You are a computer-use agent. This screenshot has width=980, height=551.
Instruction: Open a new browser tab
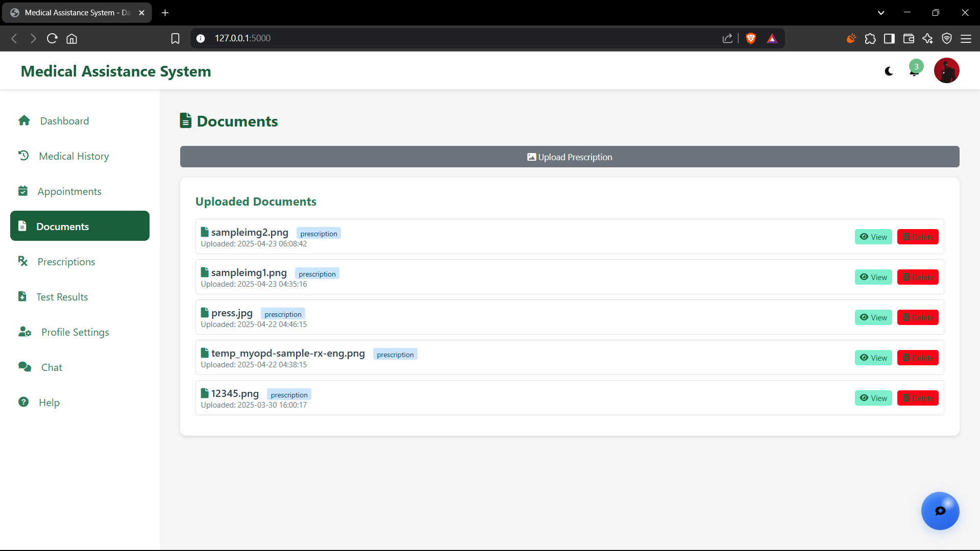pos(165,13)
